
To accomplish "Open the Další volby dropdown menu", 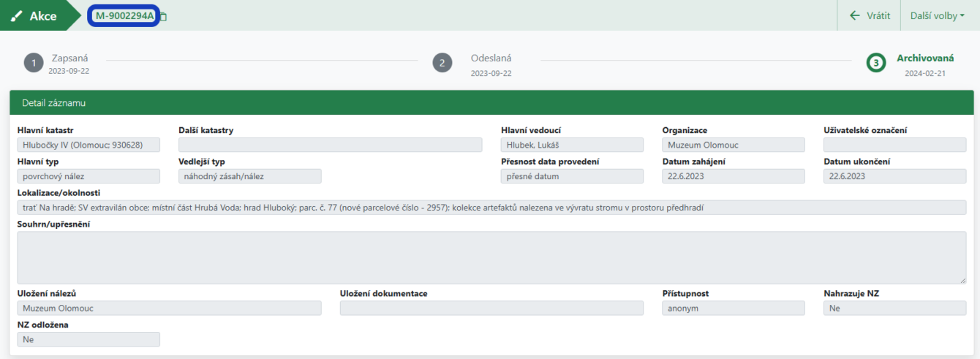I will tap(937, 15).
